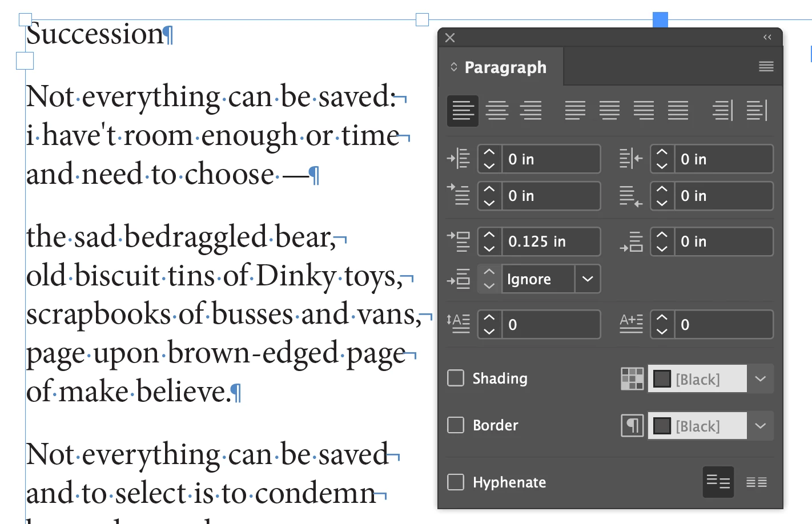Viewport: 812px width, 524px height.
Task: Select Align right paragraph alignment
Action: pos(531,111)
